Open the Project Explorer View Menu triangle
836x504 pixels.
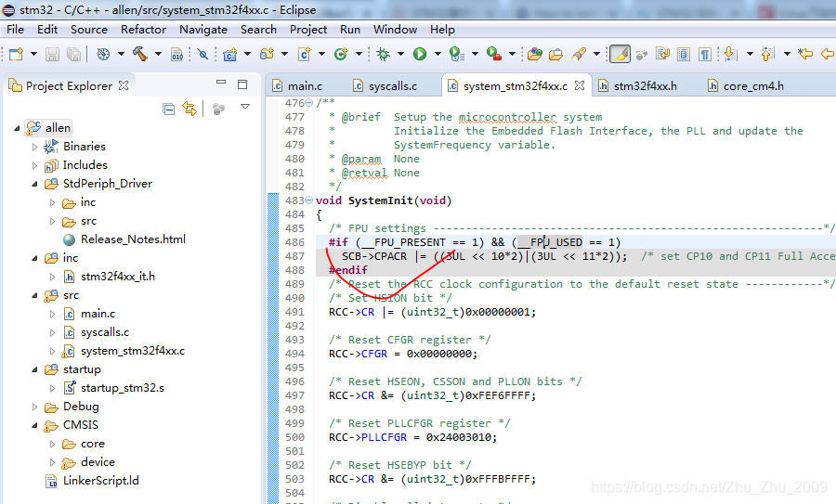point(245,107)
